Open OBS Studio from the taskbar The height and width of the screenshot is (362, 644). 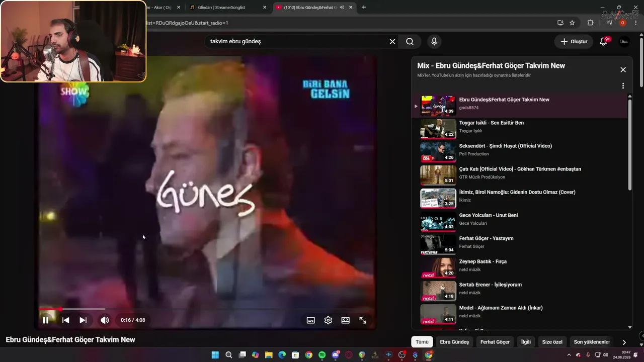pyautogui.click(x=402, y=355)
